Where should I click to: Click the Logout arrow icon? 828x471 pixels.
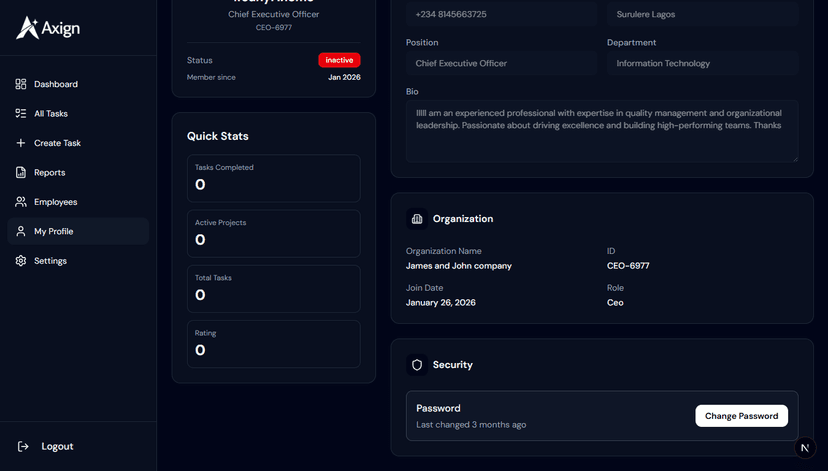[23, 446]
